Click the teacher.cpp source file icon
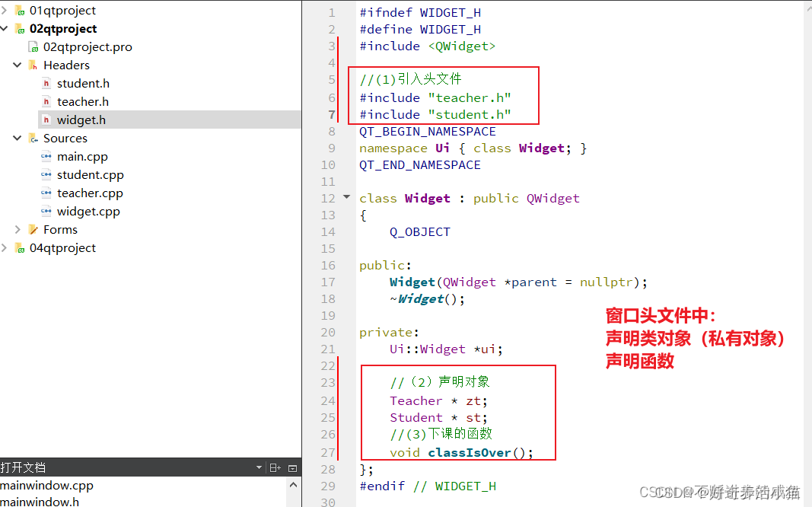The height and width of the screenshot is (507, 812). point(47,193)
